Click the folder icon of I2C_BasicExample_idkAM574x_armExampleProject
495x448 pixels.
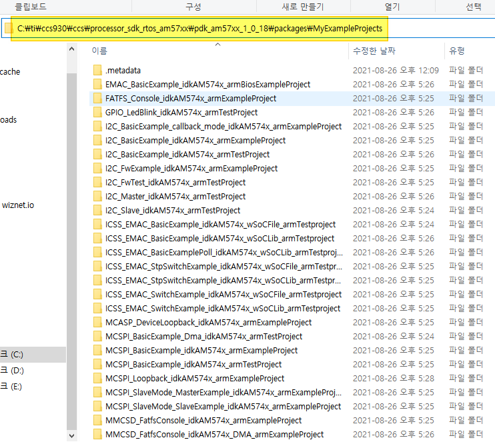97,141
